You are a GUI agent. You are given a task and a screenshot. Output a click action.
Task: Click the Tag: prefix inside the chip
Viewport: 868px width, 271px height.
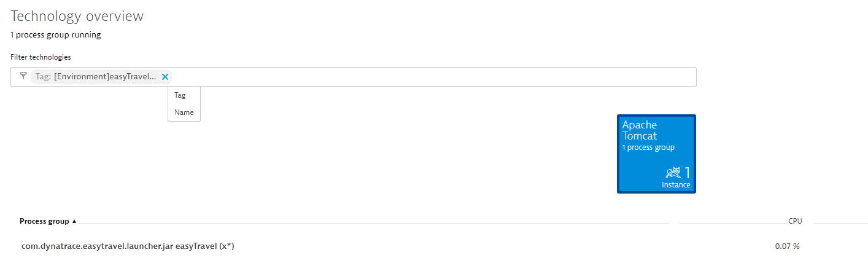tap(43, 77)
